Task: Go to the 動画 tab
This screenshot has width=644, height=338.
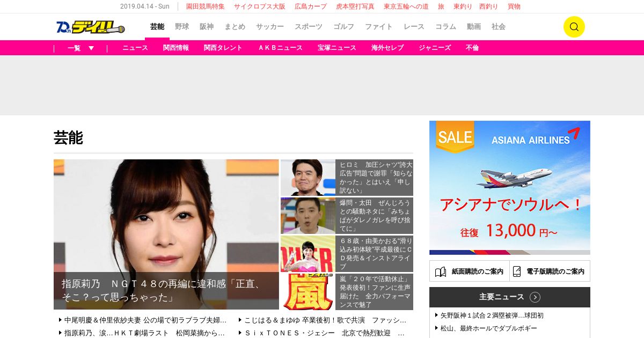Action: 474,27
